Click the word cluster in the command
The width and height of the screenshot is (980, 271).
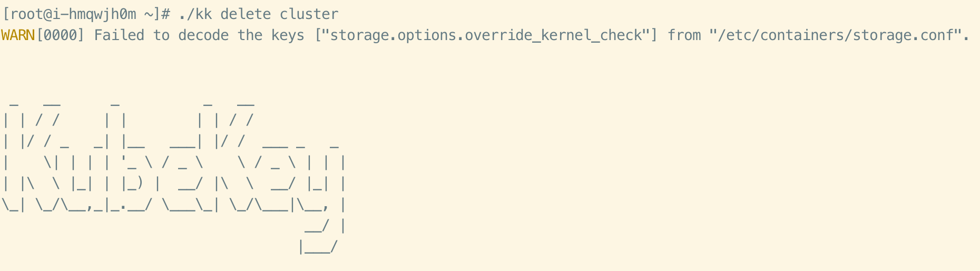[x=309, y=14]
